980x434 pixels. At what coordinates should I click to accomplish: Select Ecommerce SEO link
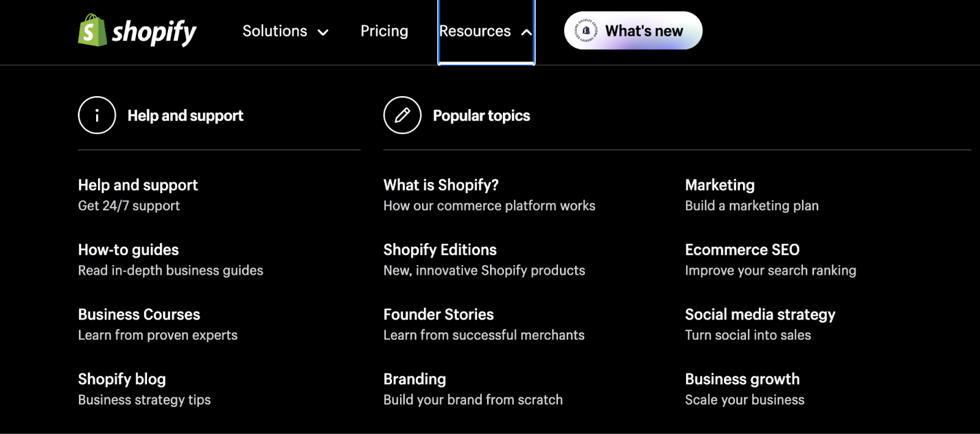(x=742, y=250)
